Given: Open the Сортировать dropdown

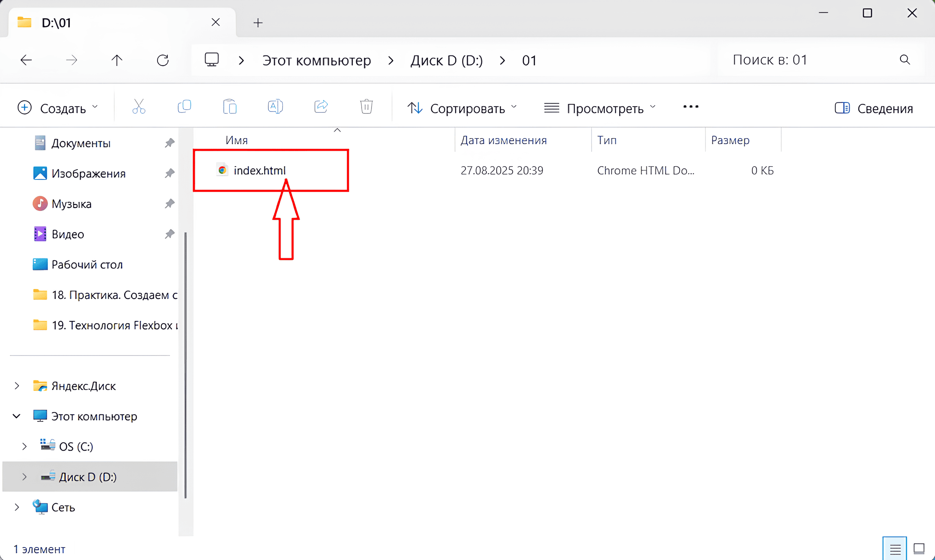Looking at the screenshot, I should [x=462, y=109].
